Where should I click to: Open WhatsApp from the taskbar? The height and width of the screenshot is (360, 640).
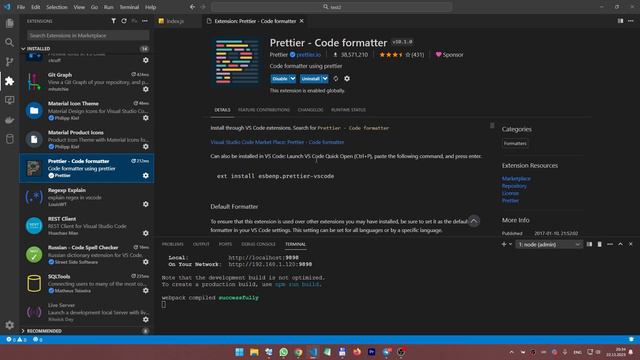click(284, 352)
